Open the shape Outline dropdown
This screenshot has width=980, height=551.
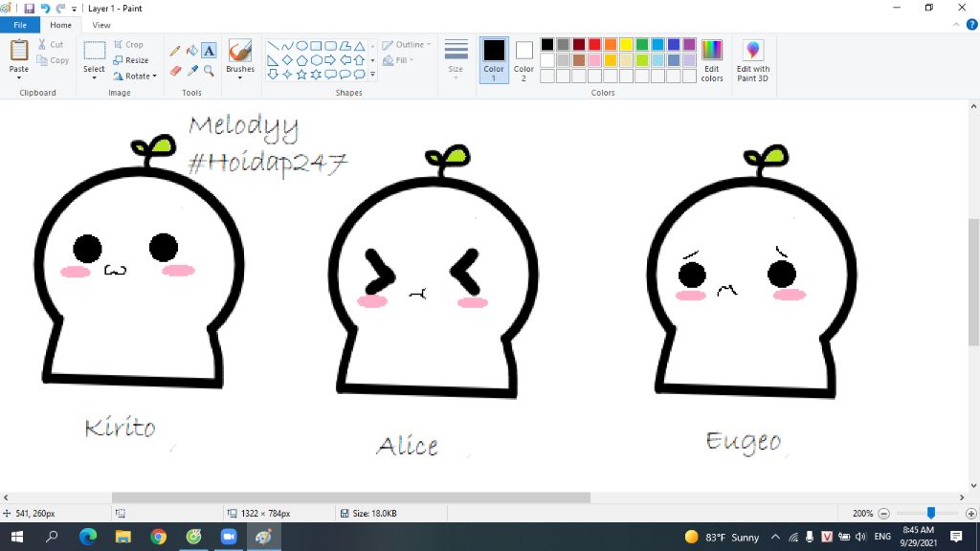click(406, 44)
